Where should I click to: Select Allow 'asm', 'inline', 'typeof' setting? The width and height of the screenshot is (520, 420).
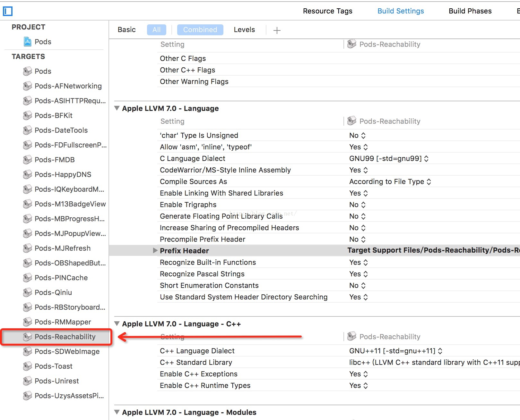[206, 147]
